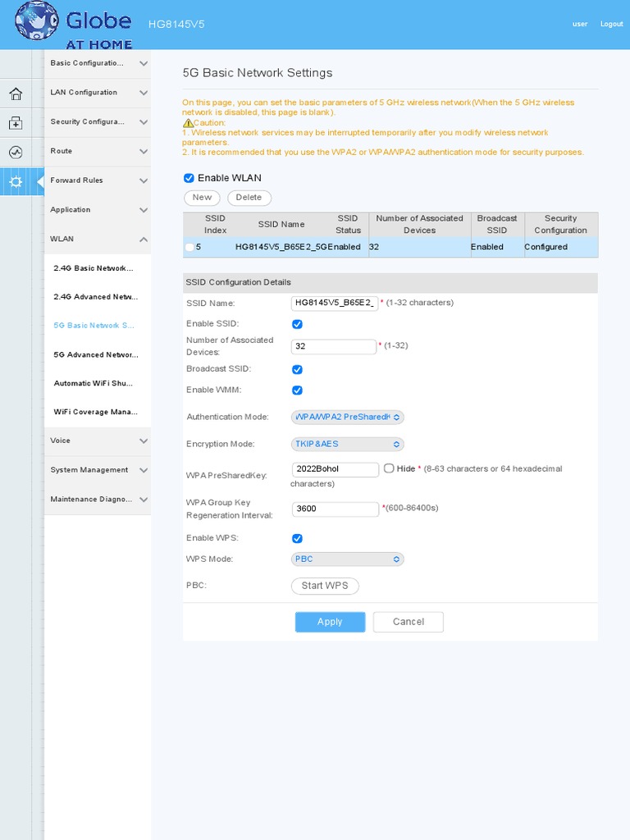Open Automatic WiFi Shutdown page
630x840 pixels.
94,384
